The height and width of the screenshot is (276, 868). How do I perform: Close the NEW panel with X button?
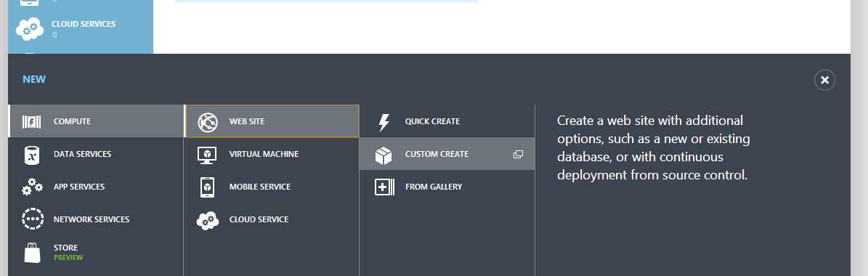click(x=824, y=80)
